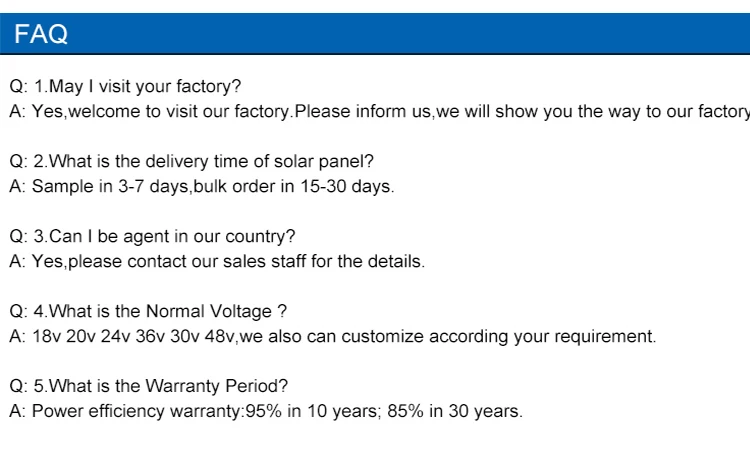This screenshot has height=472, width=750.
Task: Select question 4 about Normal Voltage
Action: (148, 311)
